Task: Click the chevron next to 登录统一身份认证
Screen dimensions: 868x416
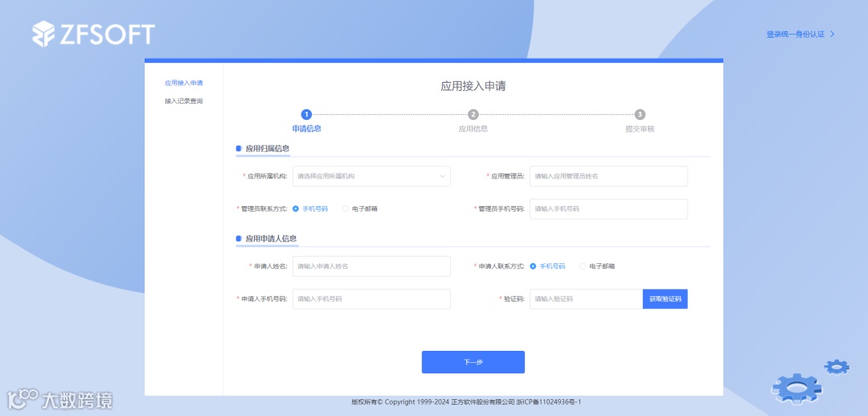Action: point(832,35)
